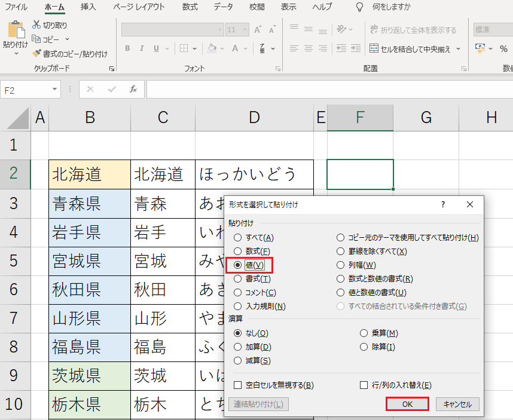
Task: Click the Middle Align icon
Action: pos(309,29)
